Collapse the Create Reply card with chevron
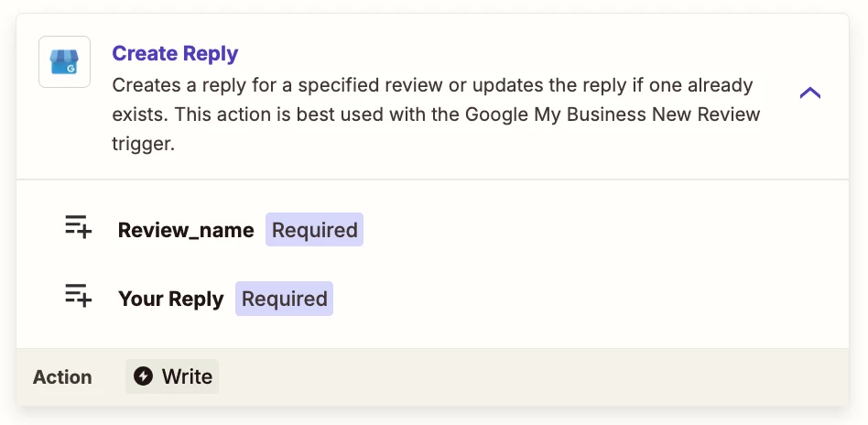Image resolution: width=868 pixels, height=425 pixels. [x=810, y=93]
